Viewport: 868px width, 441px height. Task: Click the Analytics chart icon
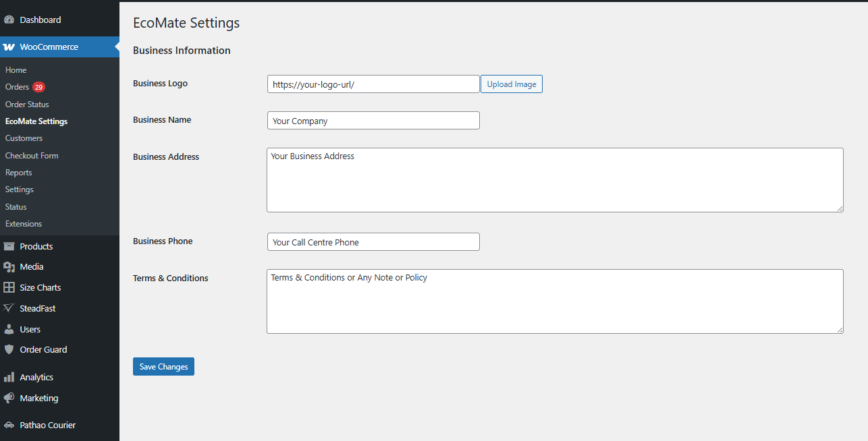[x=9, y=377]
